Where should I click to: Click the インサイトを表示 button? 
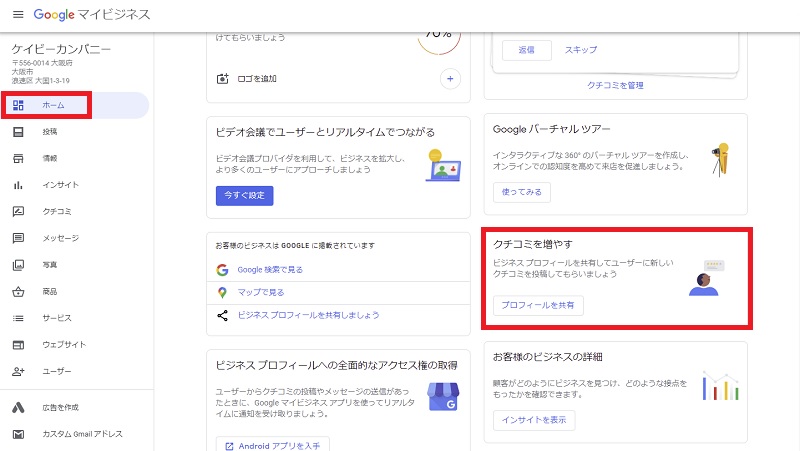(534, 420)
